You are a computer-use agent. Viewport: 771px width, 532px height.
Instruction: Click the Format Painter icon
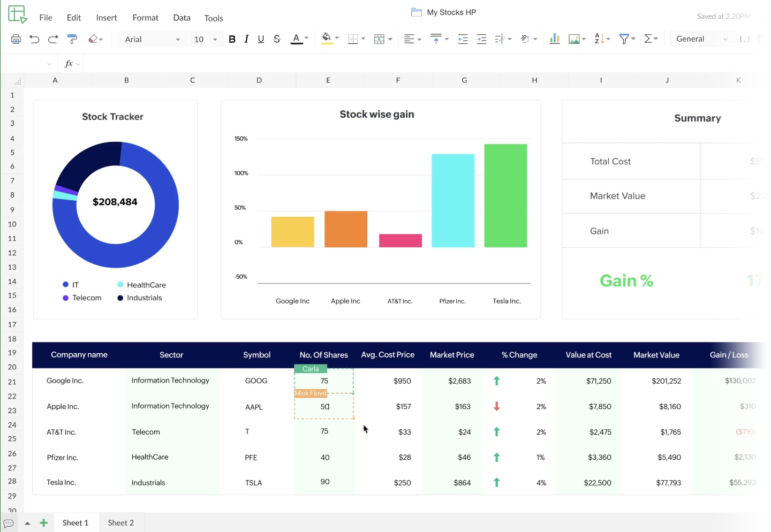click(72, 39)
